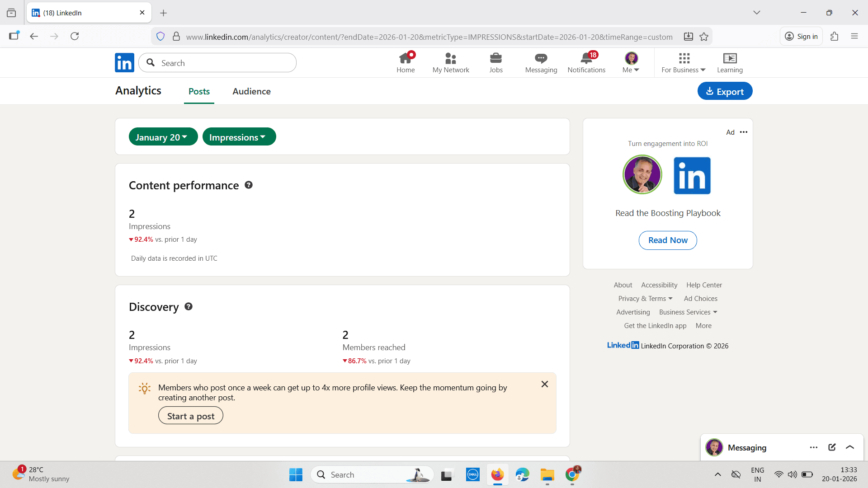
Task: Open the Impressions metric filter
Action: pos(239,136)
